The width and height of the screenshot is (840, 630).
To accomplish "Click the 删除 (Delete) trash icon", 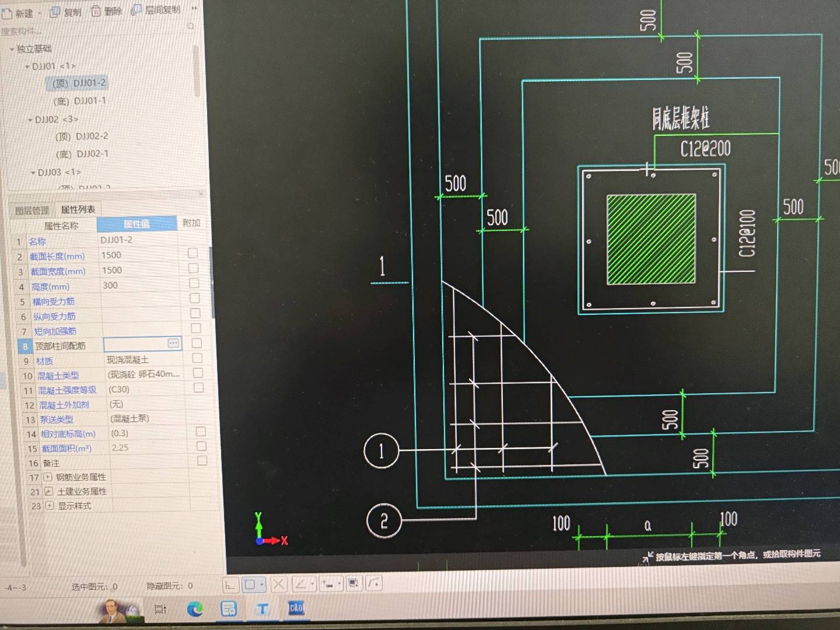I will tap(96, 11).
